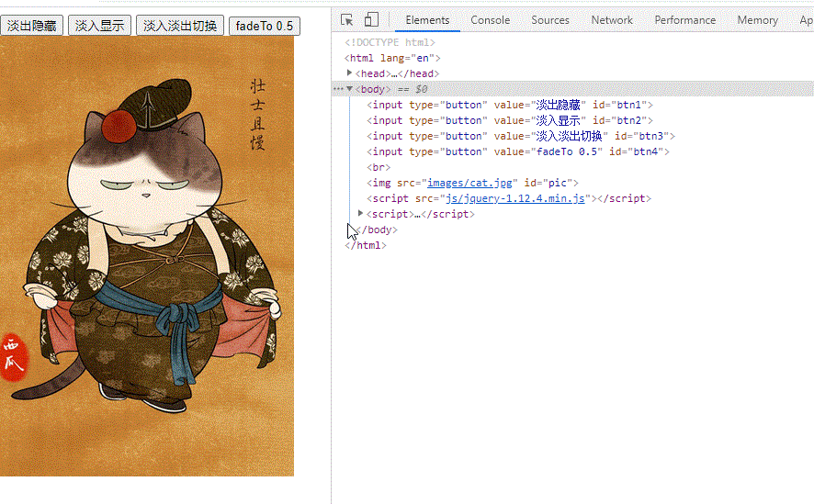Open the Performance tab
The width and height of the screenshot is (814, 504).
(684, 20)
